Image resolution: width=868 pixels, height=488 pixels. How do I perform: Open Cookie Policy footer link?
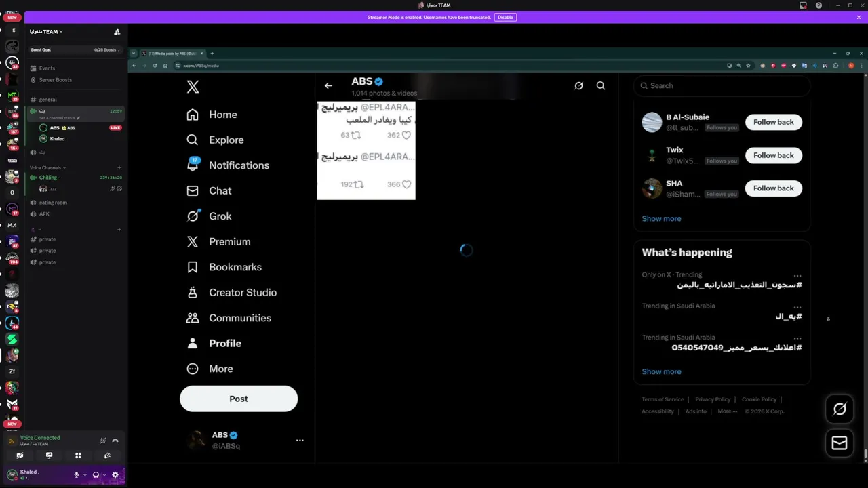pos(759,399)
